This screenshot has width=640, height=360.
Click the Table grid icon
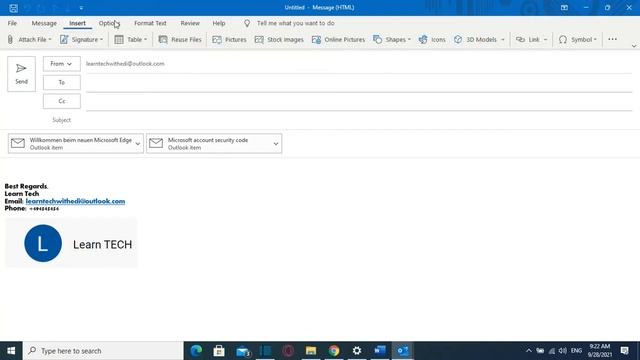(x=119, y=40)
